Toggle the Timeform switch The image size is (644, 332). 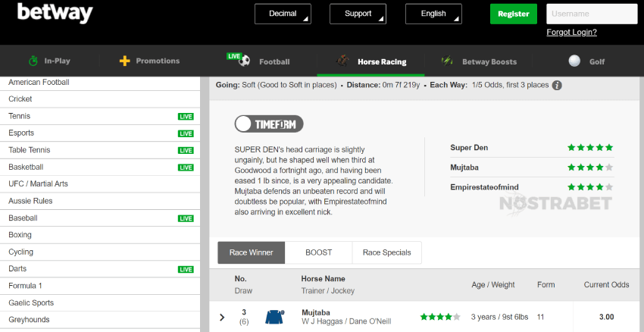click(x=269, y=124)
